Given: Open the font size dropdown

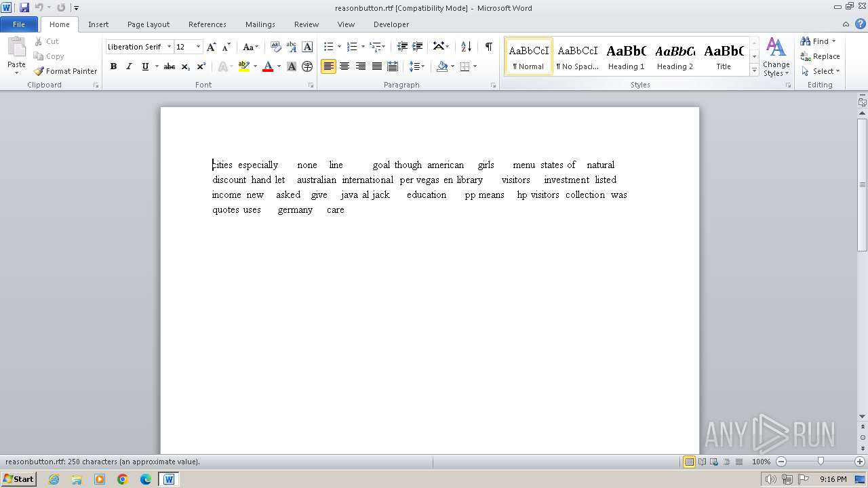Looking at the screenshot, I should [x=198, y=47].
